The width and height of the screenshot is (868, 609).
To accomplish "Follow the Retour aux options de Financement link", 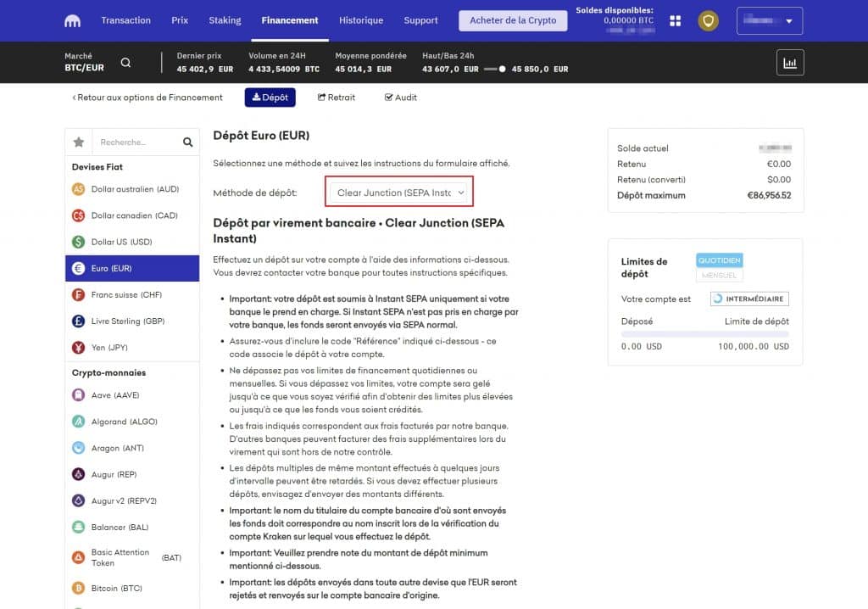I will click(147, 98).
